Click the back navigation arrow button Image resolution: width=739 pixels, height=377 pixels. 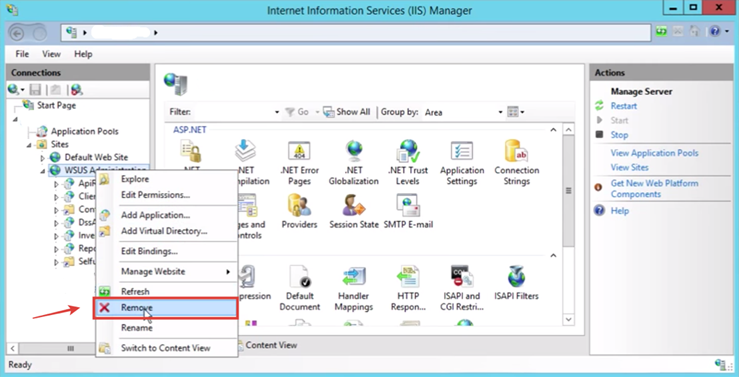pos(16,33)
